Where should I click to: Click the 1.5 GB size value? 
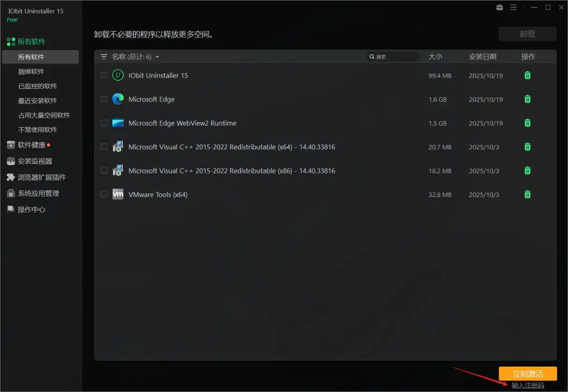point(438,123)
